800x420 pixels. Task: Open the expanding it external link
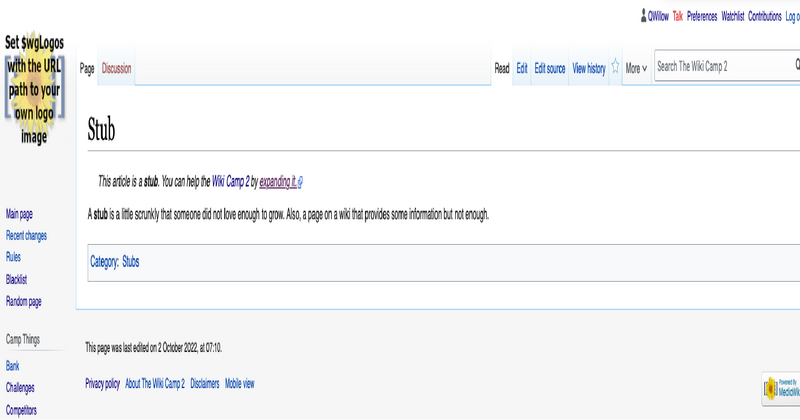278,182
